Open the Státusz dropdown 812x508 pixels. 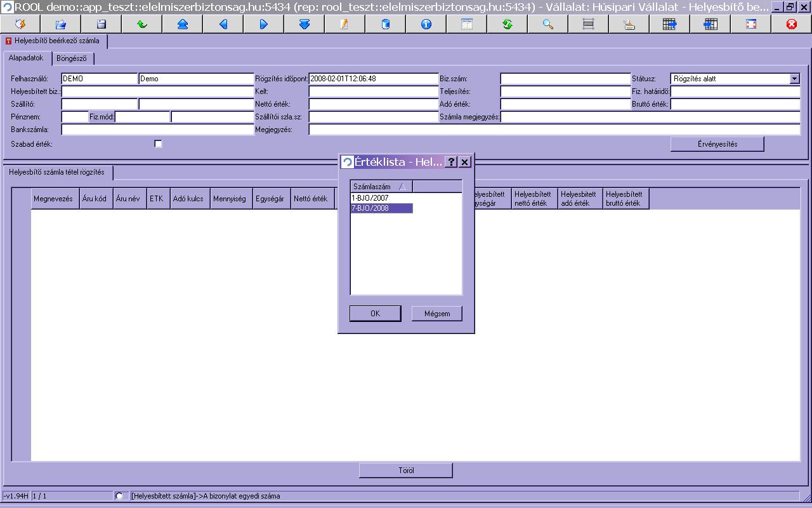(794, 79)
